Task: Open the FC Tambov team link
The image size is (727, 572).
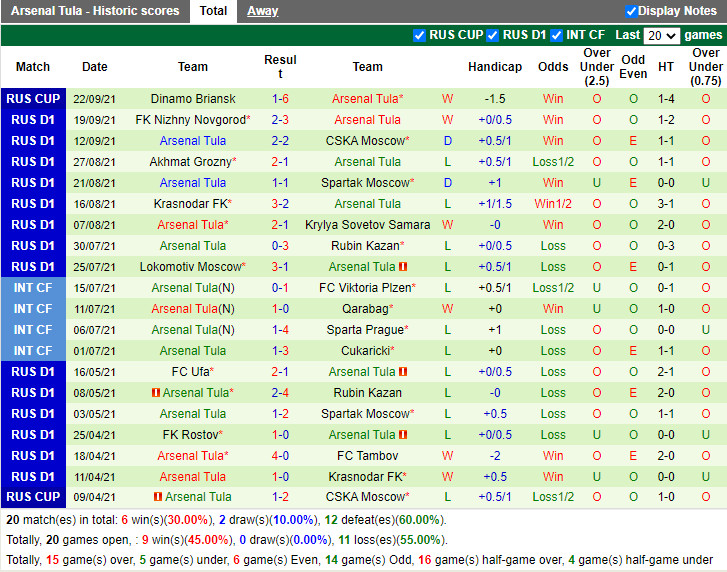Action: click(367, 456)
